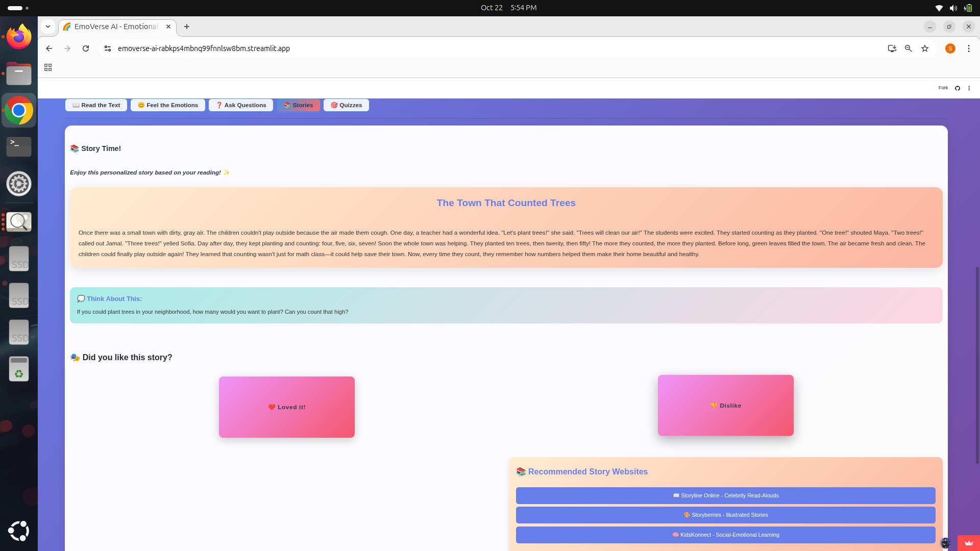Click the Dislike button

click(725, 406)
